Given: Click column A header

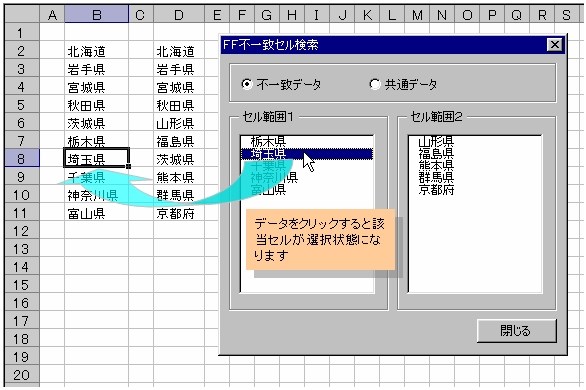Looking at the screenshot, I should 52,15.
